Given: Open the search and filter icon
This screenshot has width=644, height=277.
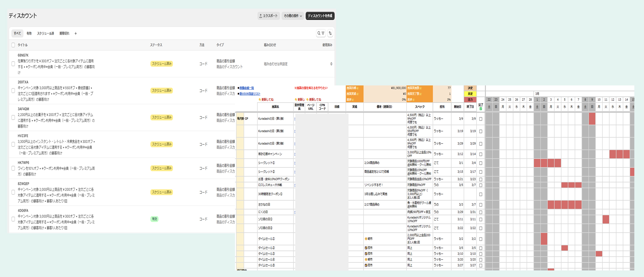Looking at the screenshot, I should tap(321, 33).
